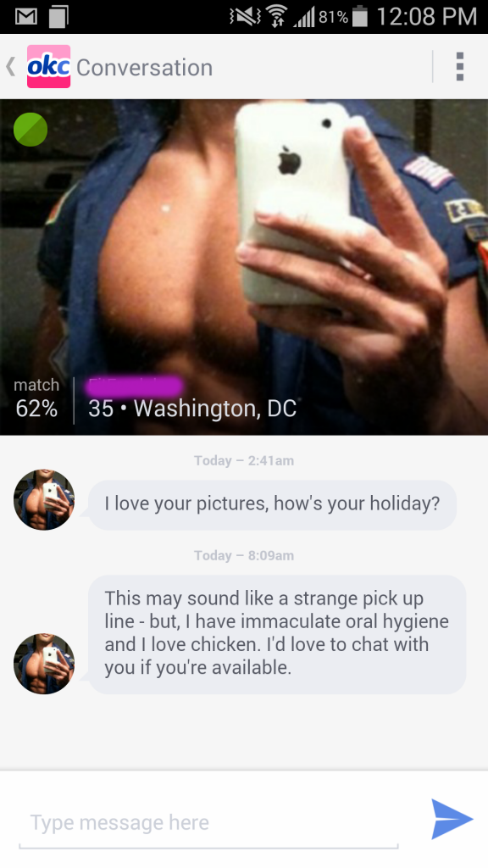Tap avatar beside the holiday message

[x=44, y=500]
